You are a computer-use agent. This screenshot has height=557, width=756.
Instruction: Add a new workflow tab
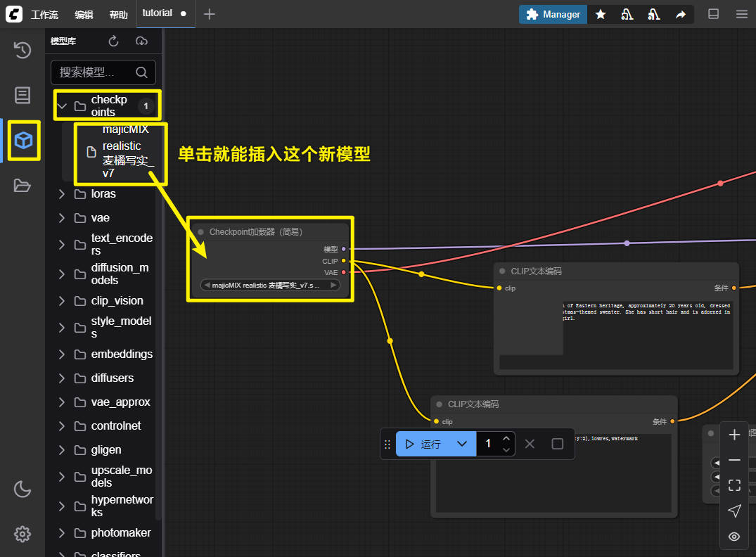[210, 14]
